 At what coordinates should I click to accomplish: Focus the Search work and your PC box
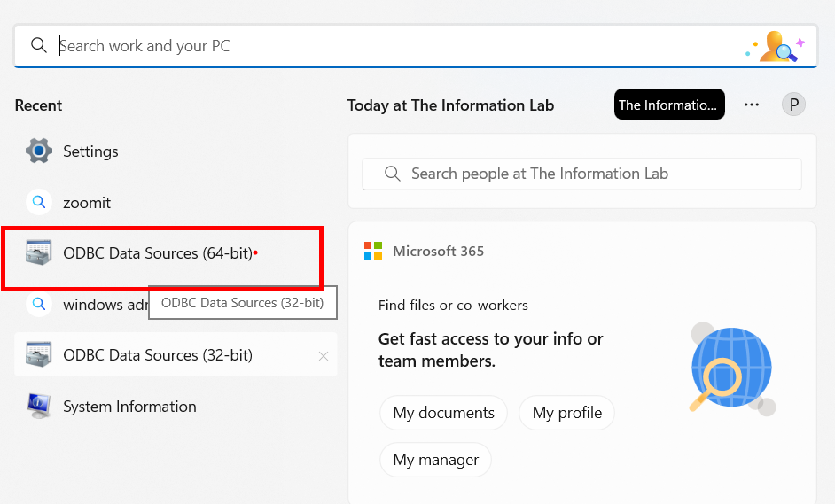pos(390,46)
